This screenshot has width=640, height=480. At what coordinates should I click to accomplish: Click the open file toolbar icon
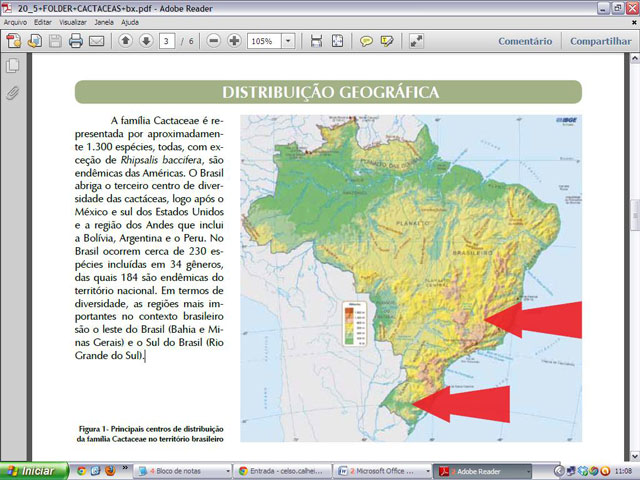coord(35,41)
